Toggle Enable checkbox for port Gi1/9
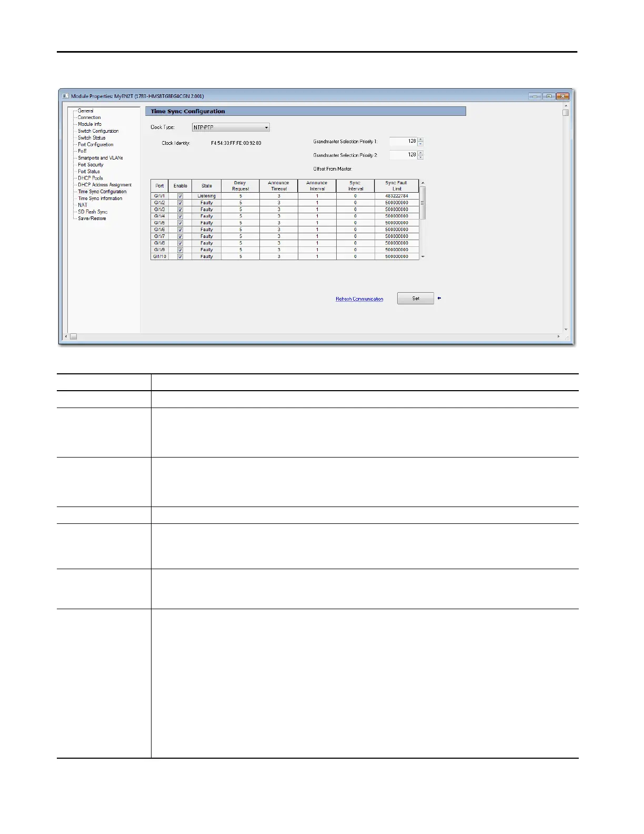The image size is (644, 834). coord(180,250)
